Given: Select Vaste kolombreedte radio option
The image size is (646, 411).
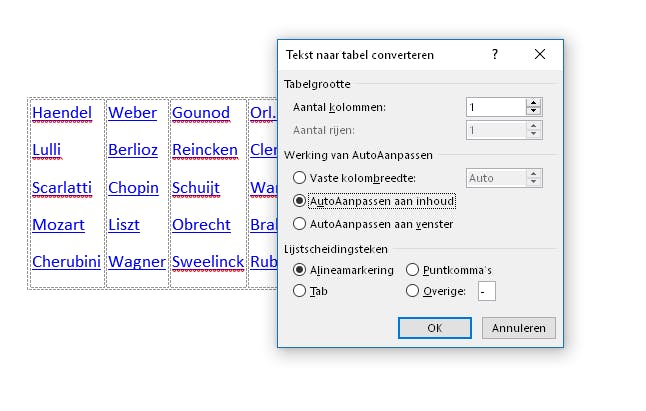Looking at the screenshot, I should (299, 178).
